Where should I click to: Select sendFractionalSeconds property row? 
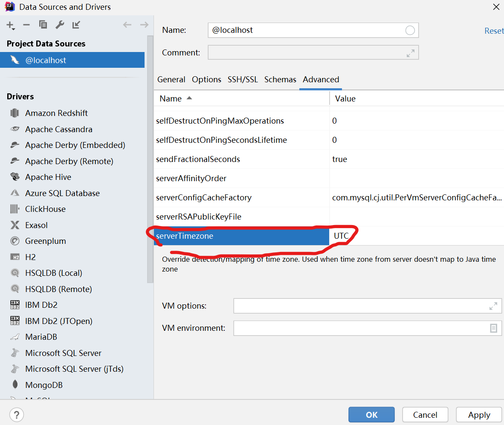tap(329, 159)
